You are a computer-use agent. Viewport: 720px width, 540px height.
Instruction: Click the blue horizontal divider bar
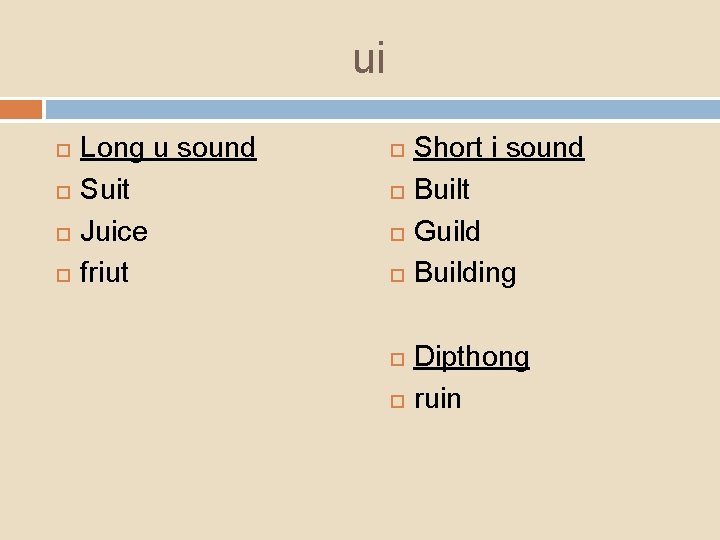coord(382,109)
